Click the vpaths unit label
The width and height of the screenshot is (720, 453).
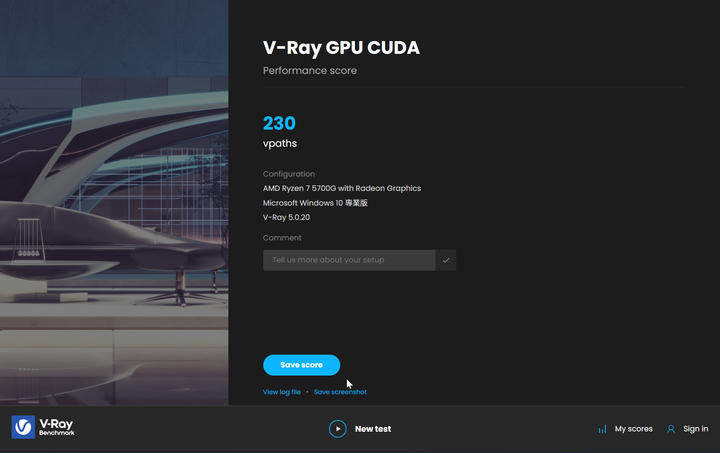pos(280,144)
